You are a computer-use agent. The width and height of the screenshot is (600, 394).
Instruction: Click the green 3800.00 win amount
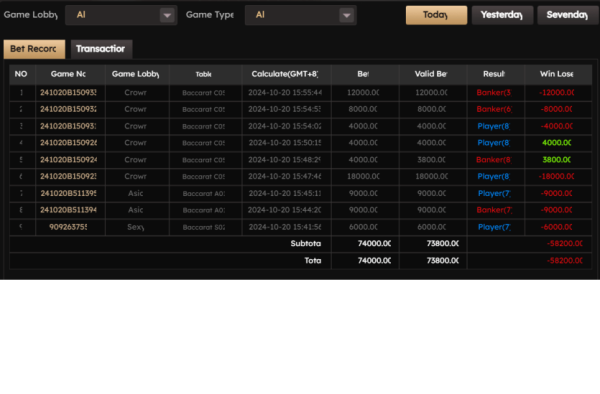pyautogui.click(x=557, y=160)
